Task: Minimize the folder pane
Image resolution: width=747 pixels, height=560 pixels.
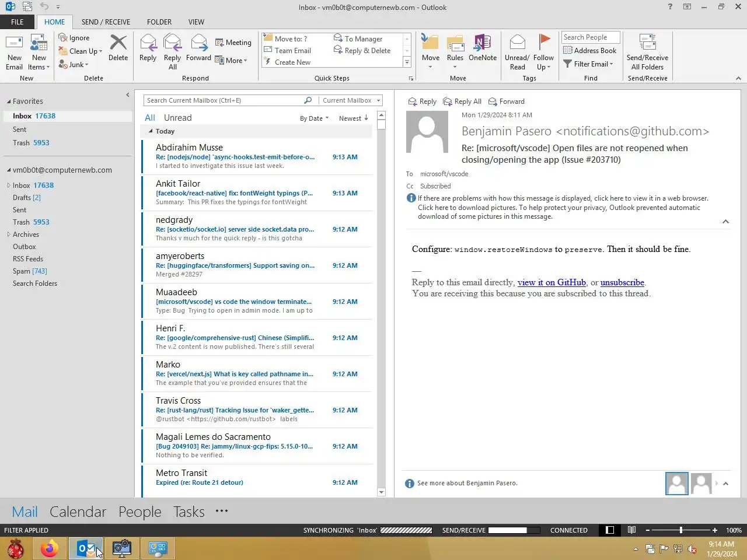Action: click(127, 95)
